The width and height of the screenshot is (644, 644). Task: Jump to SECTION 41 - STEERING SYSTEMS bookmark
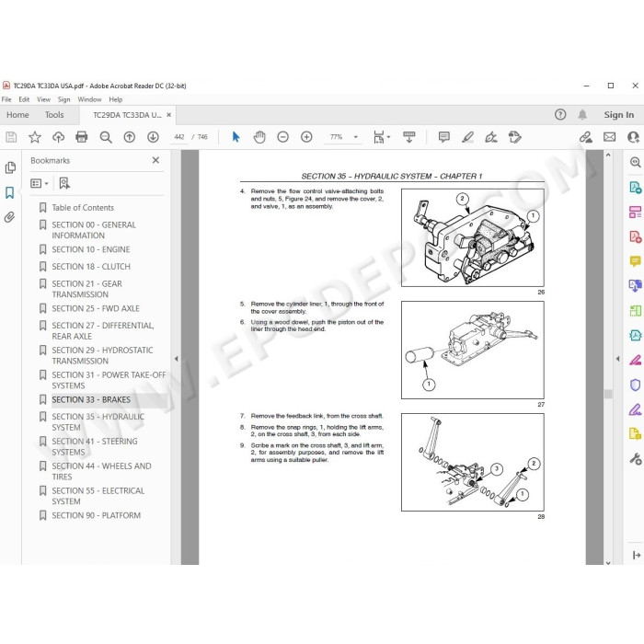(95, 446)
